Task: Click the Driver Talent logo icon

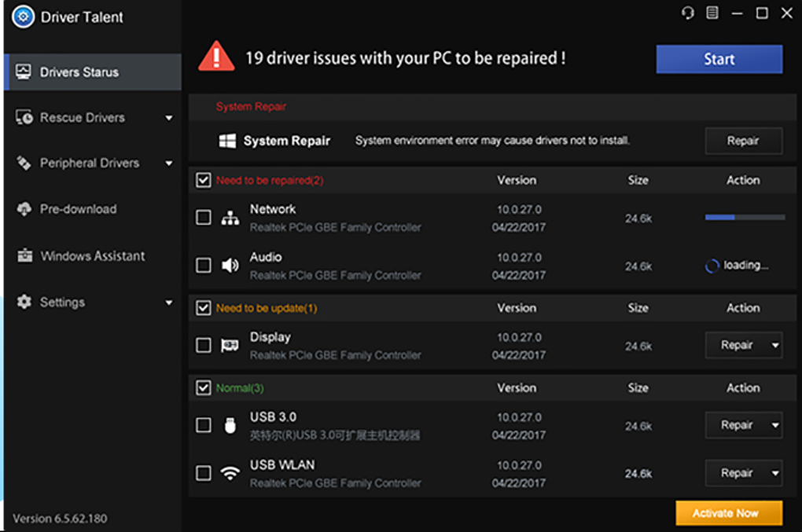Action: [24, 17]
